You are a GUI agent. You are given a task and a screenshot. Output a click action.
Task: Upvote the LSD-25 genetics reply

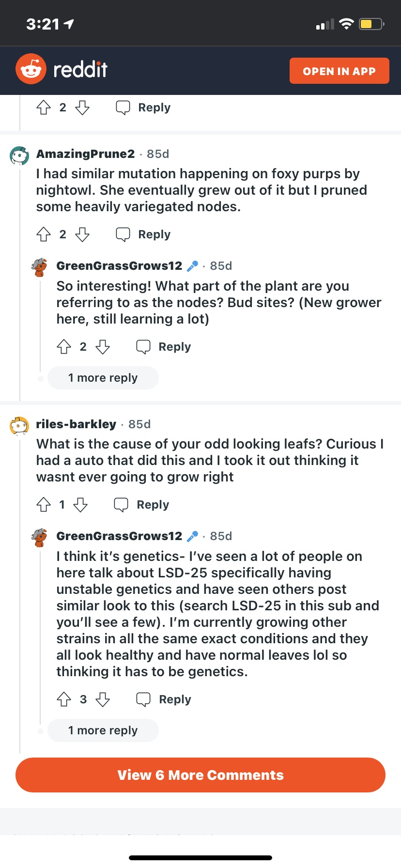pyautogui.click(x=64, y=699)
